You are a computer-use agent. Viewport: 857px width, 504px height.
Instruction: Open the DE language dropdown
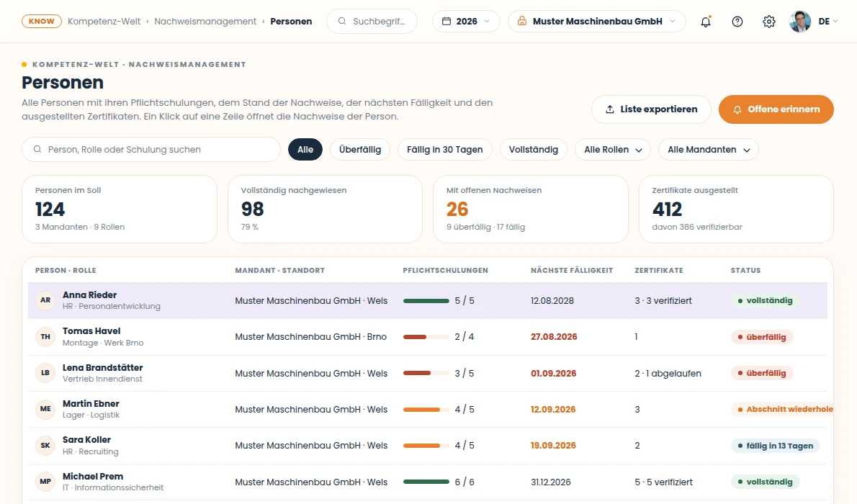pyautogui.click(x=828, y=22)
